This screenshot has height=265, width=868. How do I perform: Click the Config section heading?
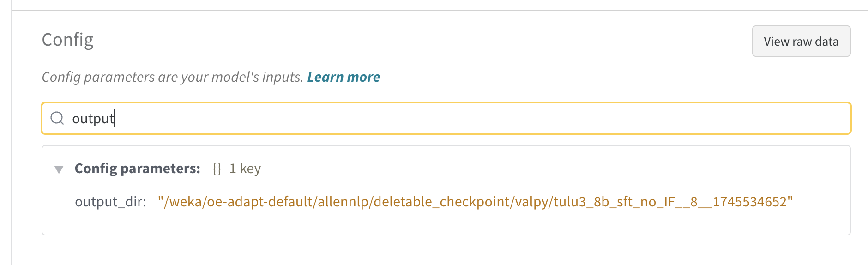coord(67,40)
